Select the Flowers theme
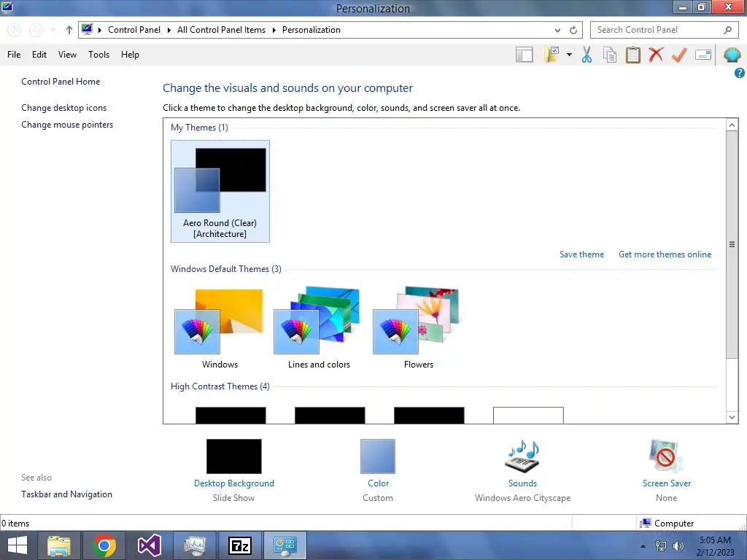 point(418,329)
